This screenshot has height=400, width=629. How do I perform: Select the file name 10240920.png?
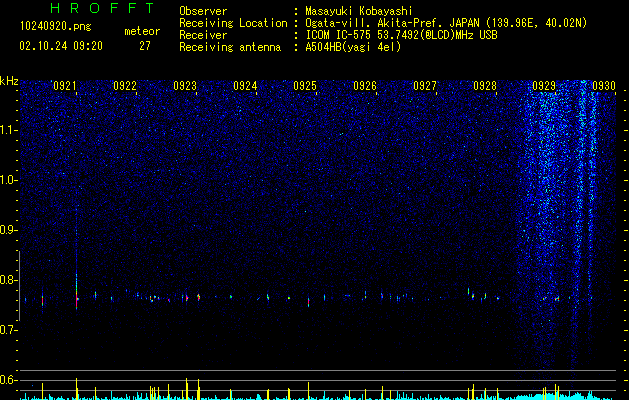[56, 26]
